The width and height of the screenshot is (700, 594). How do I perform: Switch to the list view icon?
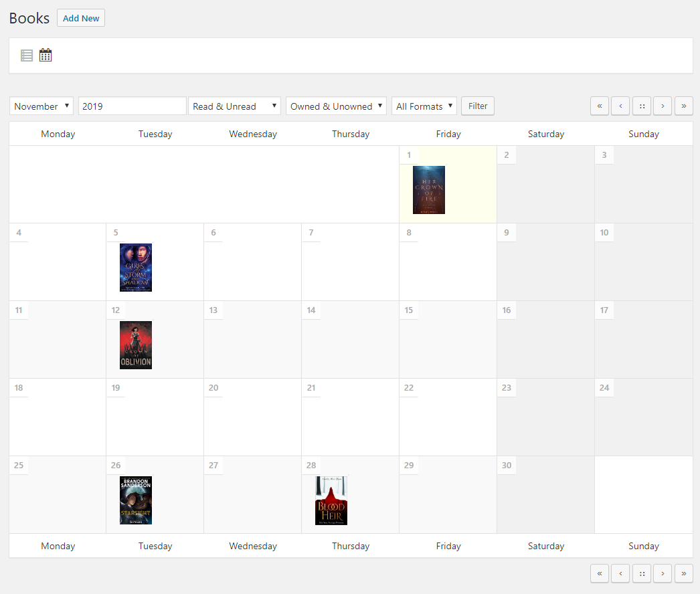point(27,56)
